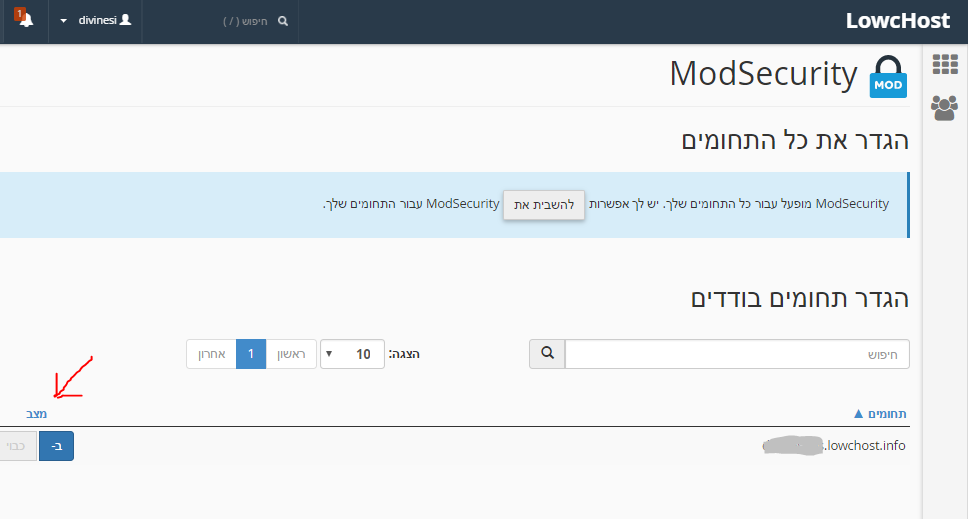Click the הצגה: page size label
968x519 pixels.
click(x=404, y=354)
